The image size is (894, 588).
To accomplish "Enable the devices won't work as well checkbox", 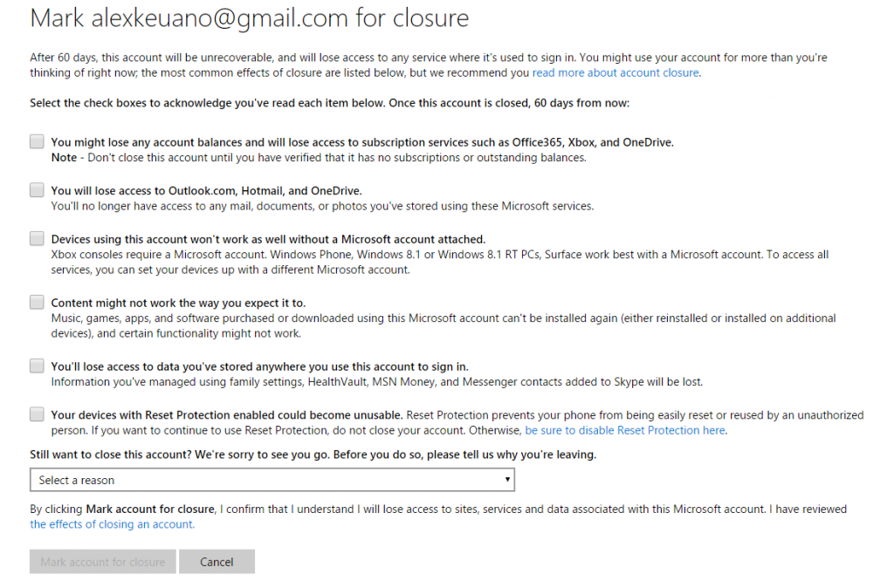I will click(x=37, y=238).
